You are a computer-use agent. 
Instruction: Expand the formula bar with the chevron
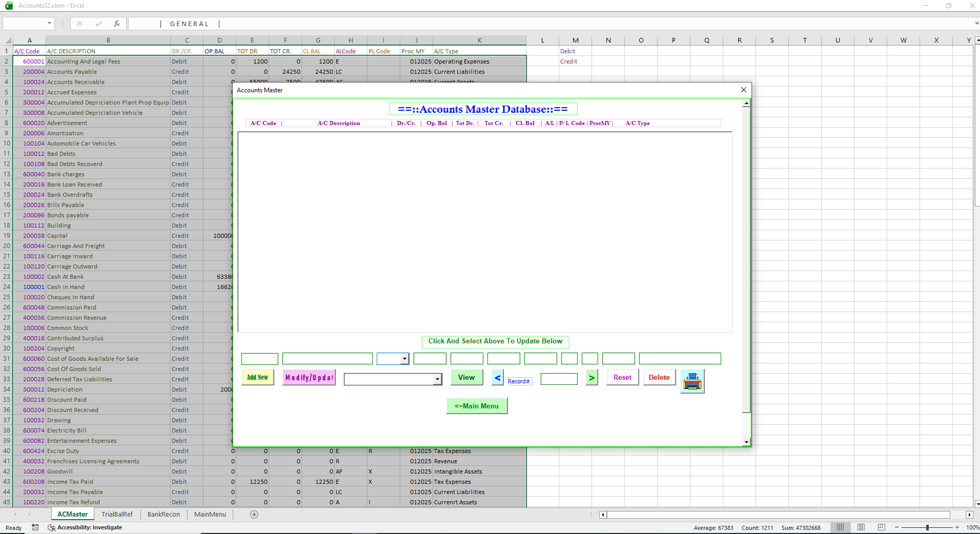point(976,23)
